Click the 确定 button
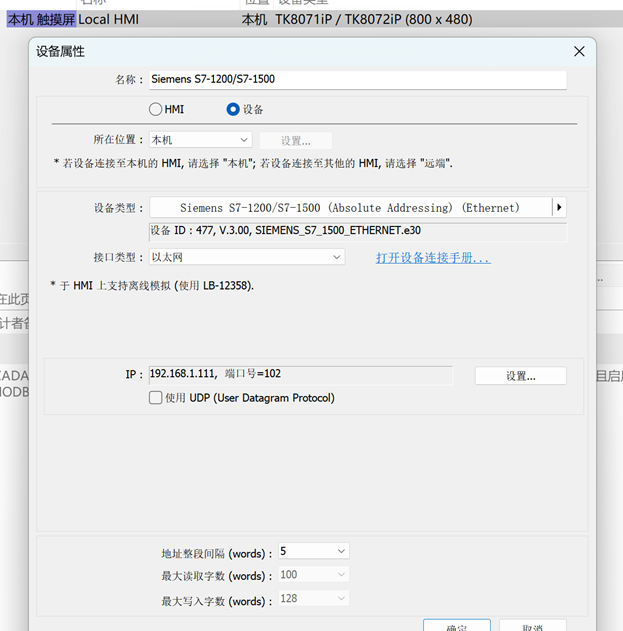The width and height of the screenshot is (623, 631). click(457, 626)
